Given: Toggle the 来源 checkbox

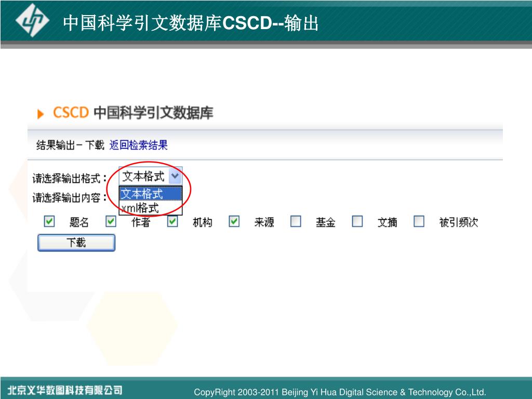Looking at the screenshot, I should (234, 221).
